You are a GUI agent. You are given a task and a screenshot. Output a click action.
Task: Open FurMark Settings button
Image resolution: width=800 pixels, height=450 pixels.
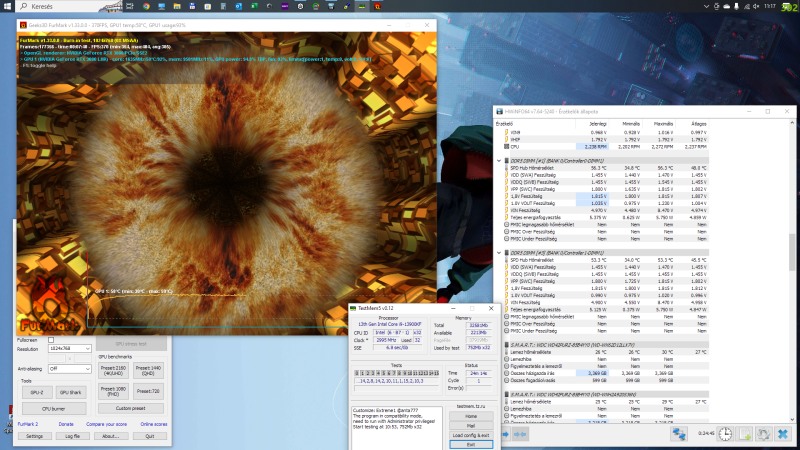tap(35, 436)
